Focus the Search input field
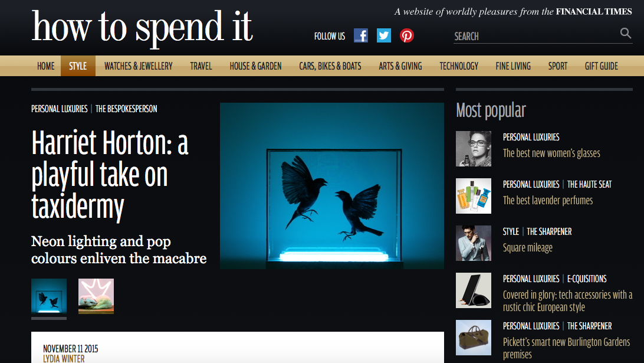The height and width of the screenshot is (363, 644). [x=536, y=36]
